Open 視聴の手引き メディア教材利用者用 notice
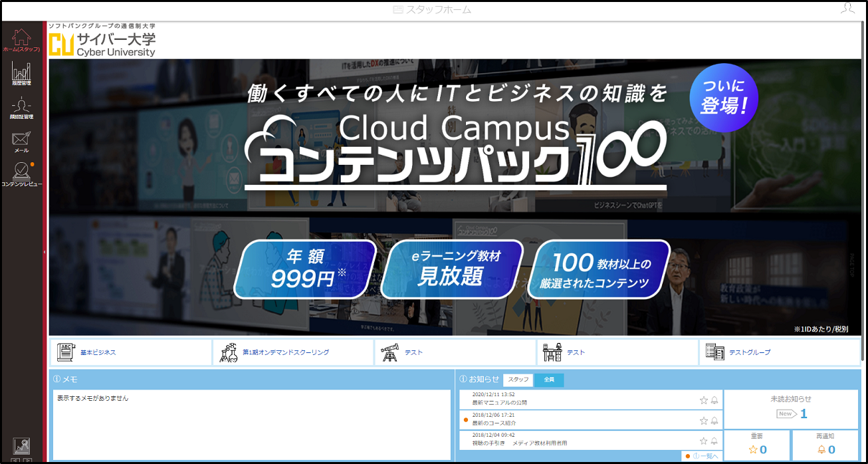The width and height of the screenshot is (868, 464). 520,443
